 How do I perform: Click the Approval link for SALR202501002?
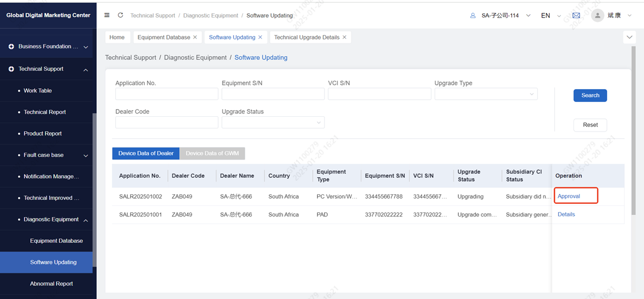569,196
